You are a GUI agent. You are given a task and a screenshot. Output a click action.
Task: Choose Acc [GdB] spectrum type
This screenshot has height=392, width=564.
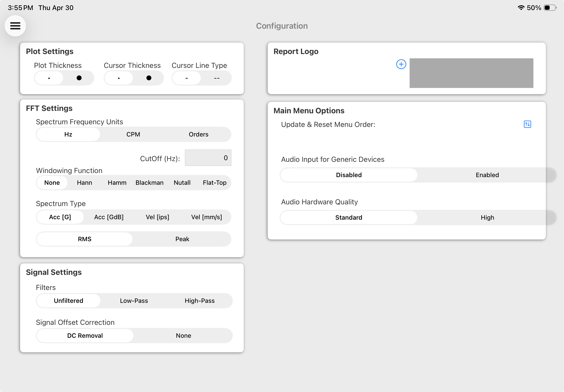point(109,217)
